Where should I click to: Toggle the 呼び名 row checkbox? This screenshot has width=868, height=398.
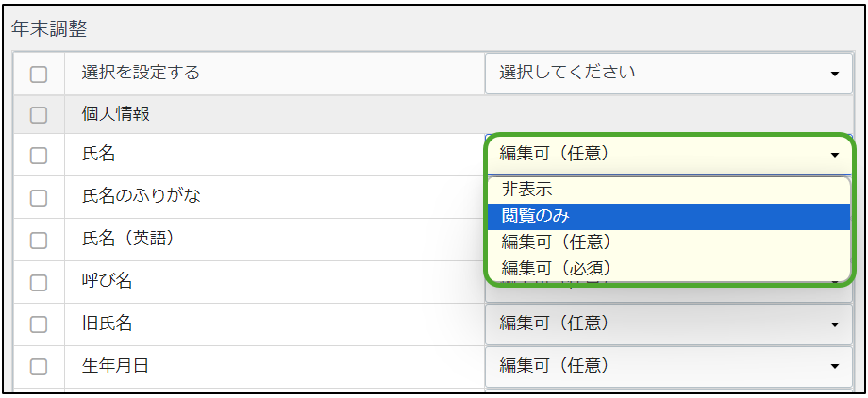[x=38, y=282]
